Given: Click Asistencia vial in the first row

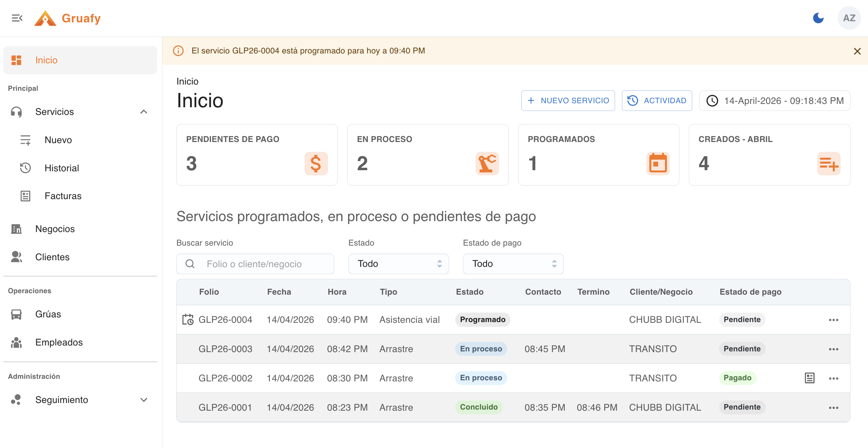Looking at the screenshot, I should coord(410,320).
